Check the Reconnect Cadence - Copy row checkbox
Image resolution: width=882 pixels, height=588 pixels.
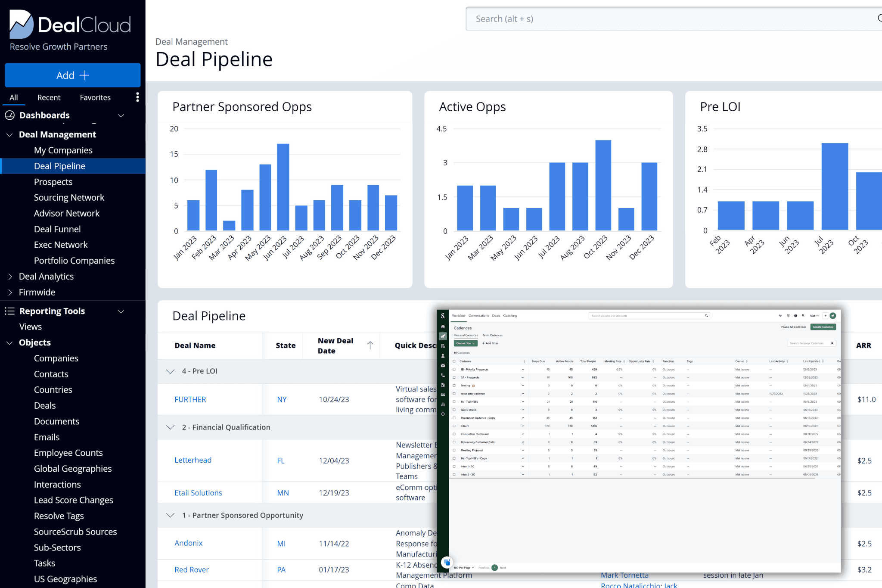coord(454,418)
